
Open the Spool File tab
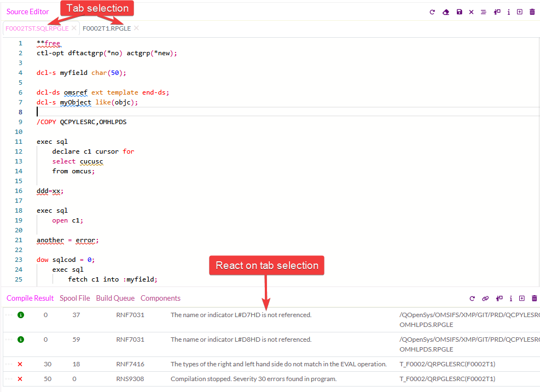pyautogui.click(x=76, y=299)
